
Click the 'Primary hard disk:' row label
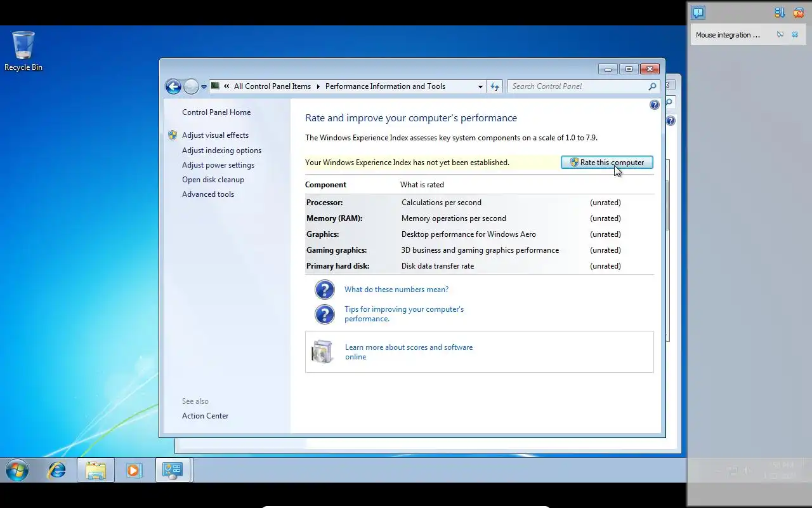pyautogui.click(x=337, y=266)
